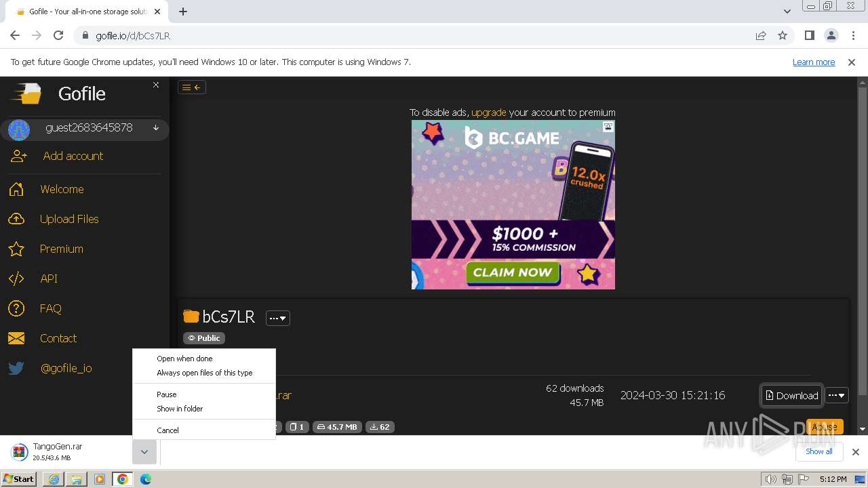Open the FAQ page

50,308
